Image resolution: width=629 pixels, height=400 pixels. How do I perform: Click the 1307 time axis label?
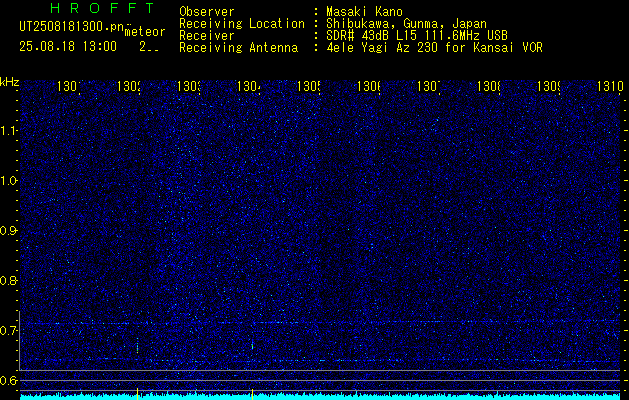tap(429, 86)
